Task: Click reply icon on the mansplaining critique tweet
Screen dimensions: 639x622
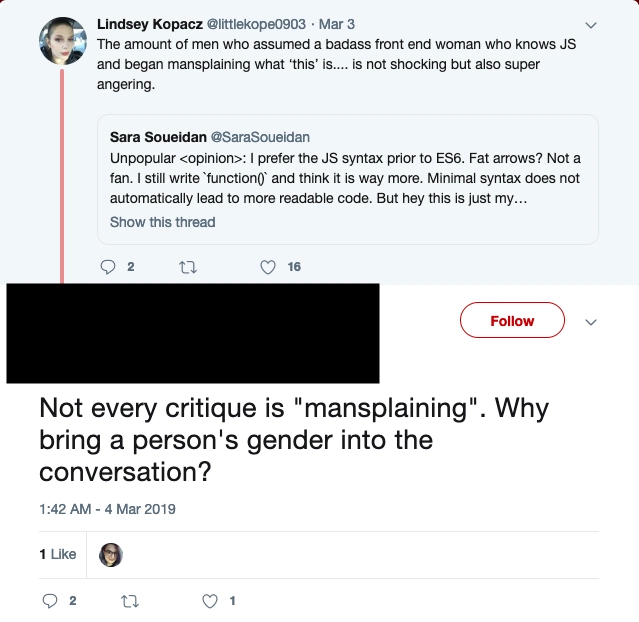Action: pos(50,601)
